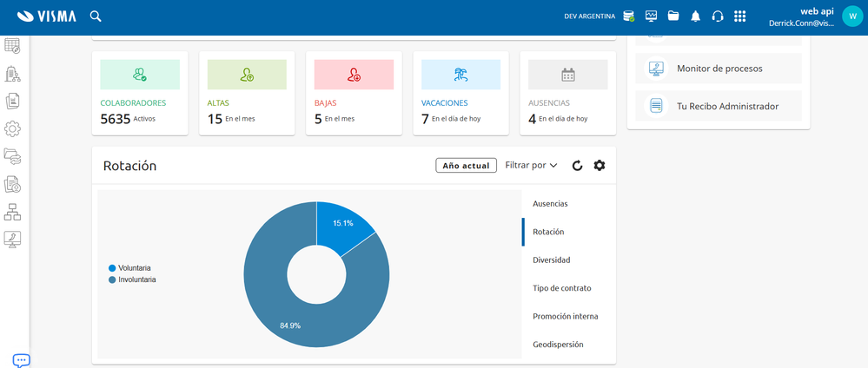Click the 15.1% donut slice

(343, 223)
